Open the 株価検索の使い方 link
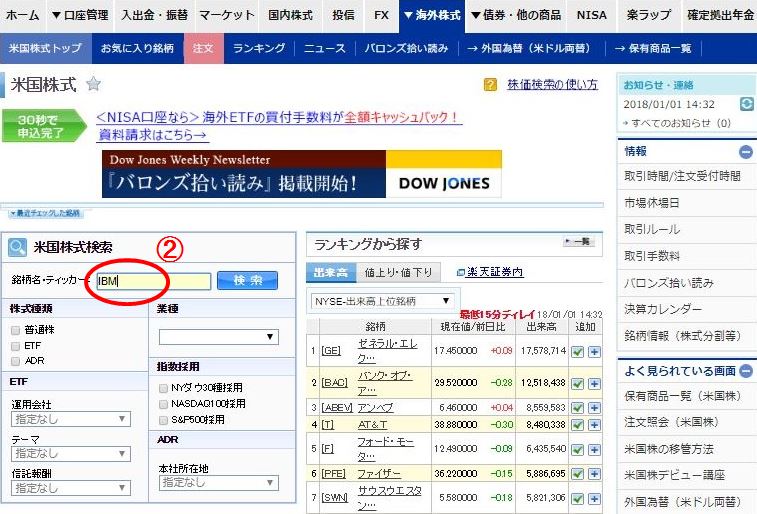This screenshot has height=514, width=757. 552,85
